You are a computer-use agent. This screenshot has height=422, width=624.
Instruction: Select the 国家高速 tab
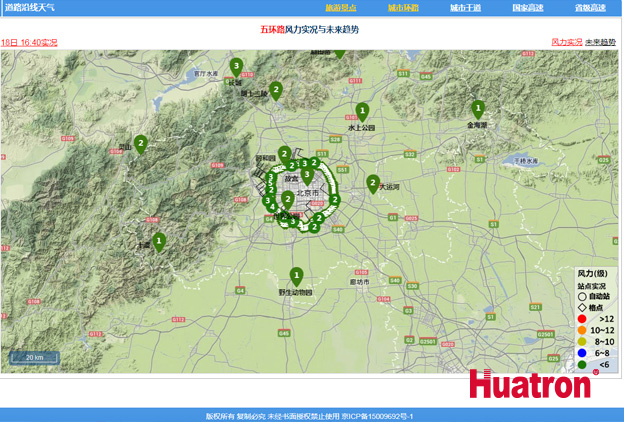coord(527,7)
